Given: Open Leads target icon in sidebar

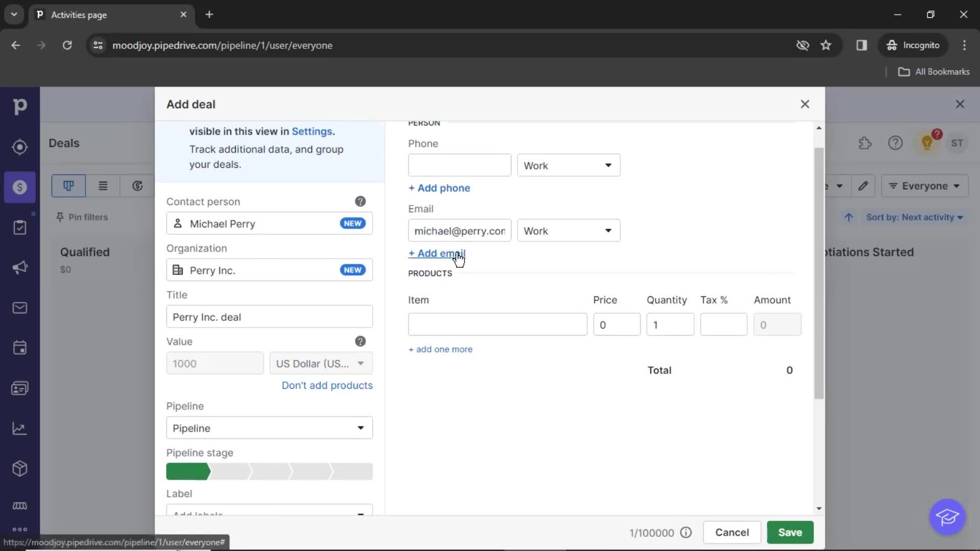Looking at the screenshot, I should point(19,147).
